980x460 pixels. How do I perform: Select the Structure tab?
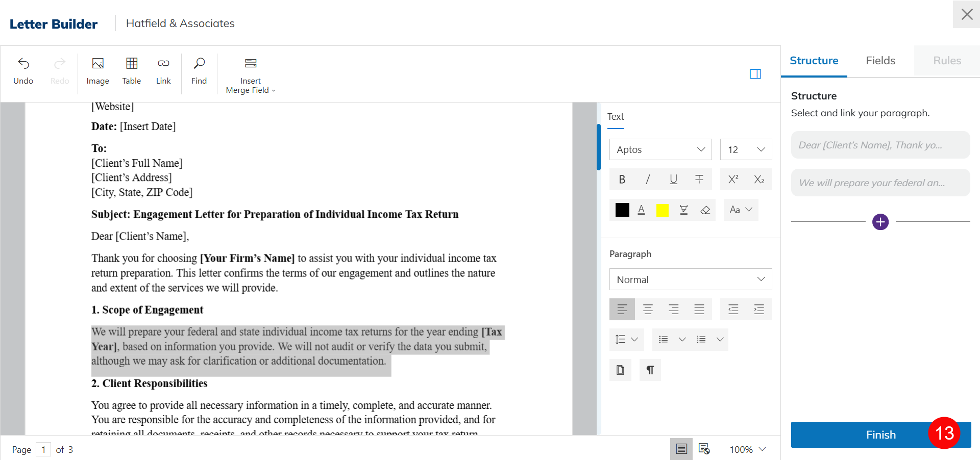pyautogui.click(x=814, y=61)
